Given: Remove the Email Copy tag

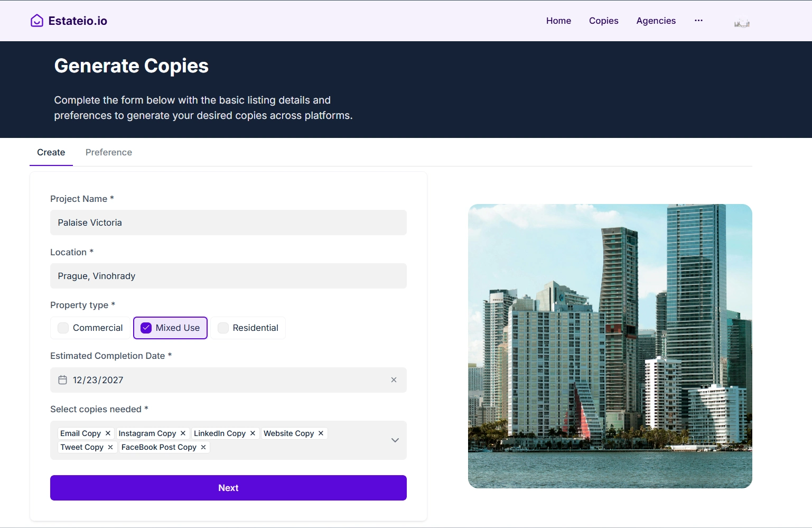Looking at the screenshot, I should pos(108,433).
